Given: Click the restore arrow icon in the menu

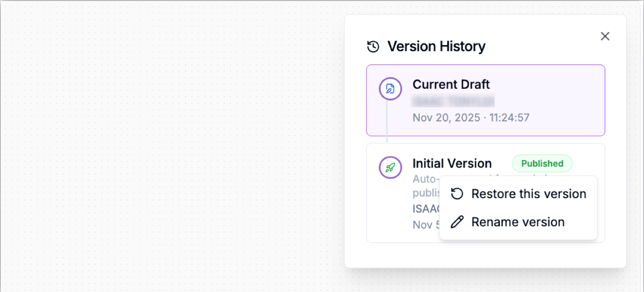Looking at the screenshot, I should point(457,193).
